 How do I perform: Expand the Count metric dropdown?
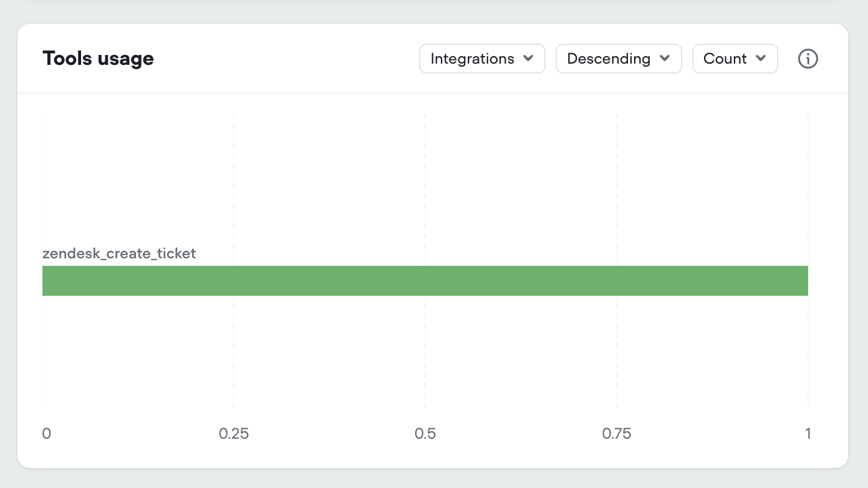(x=735, y=58)
